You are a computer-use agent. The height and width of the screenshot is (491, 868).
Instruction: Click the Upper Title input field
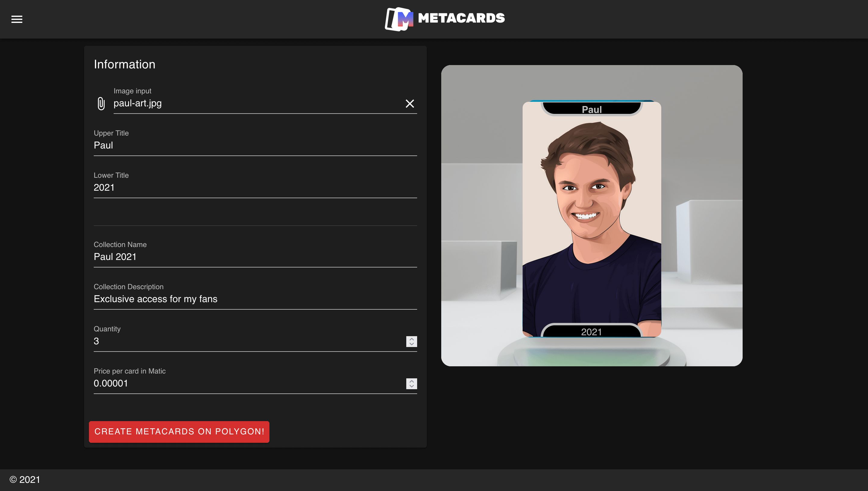(x=255, y=145)
